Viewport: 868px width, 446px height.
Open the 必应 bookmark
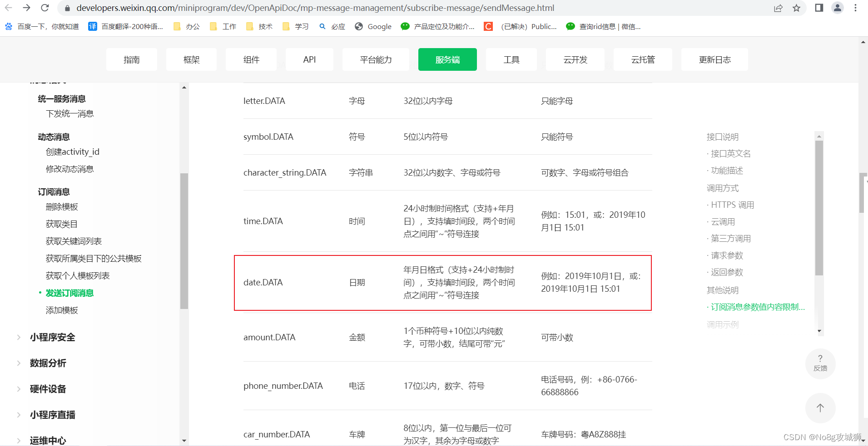[x=332, y=26]
